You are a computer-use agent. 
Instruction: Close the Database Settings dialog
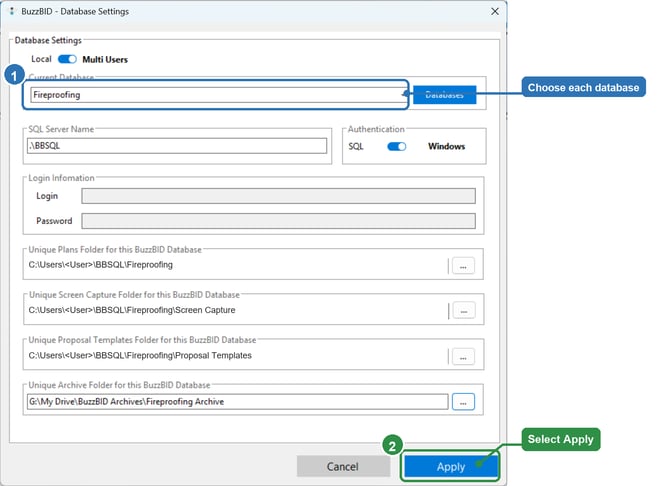pyautogui.click(x=495, y=12)
